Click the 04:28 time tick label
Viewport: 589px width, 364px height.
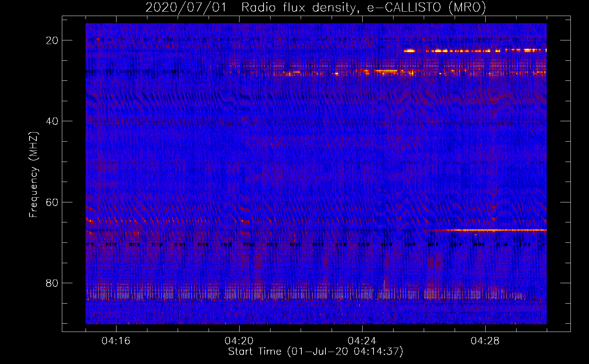click(x=485, y=341)
